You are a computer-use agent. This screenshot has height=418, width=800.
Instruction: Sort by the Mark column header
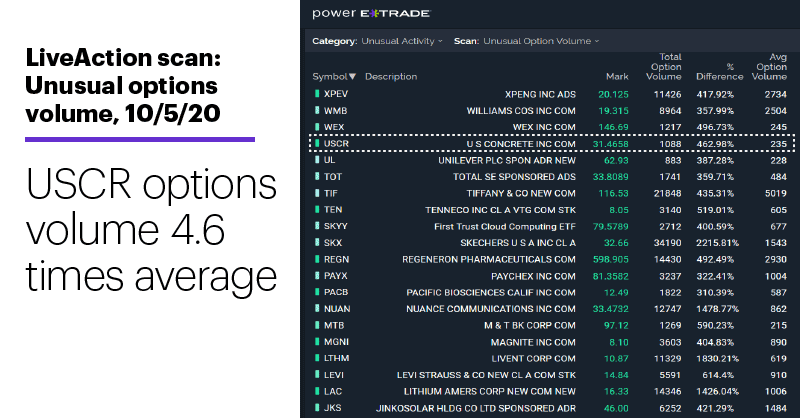pos(617,77)
